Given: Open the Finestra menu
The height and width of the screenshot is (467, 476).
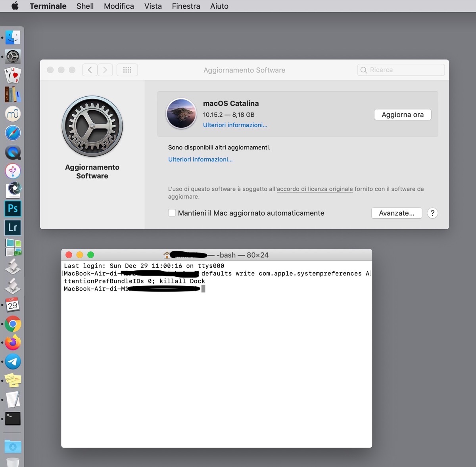Looking at the screenshot, I should click(186, 6).
